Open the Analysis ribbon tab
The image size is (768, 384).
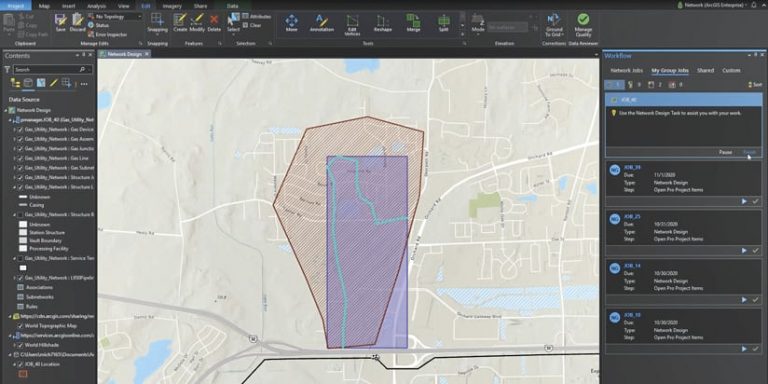(96, 6)
